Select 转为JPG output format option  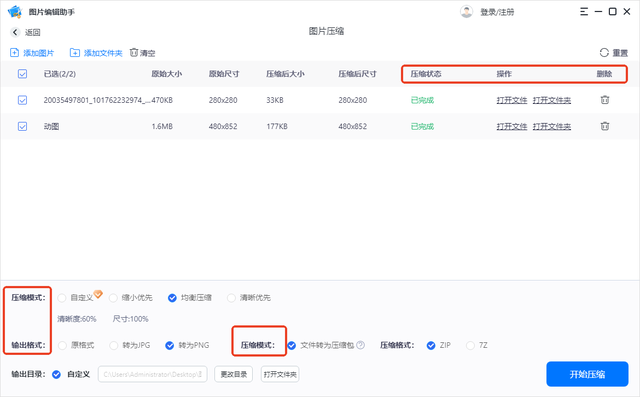coord(113,346)
